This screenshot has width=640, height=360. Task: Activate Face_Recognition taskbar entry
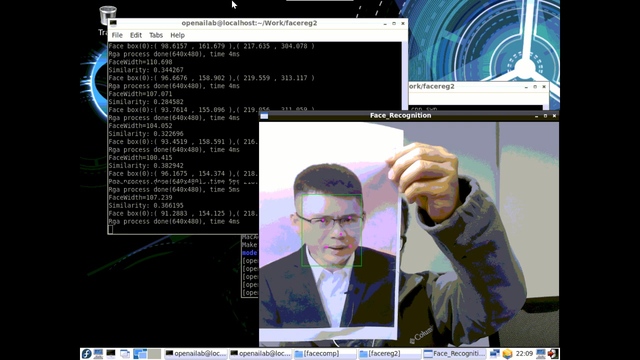[455, 353]
